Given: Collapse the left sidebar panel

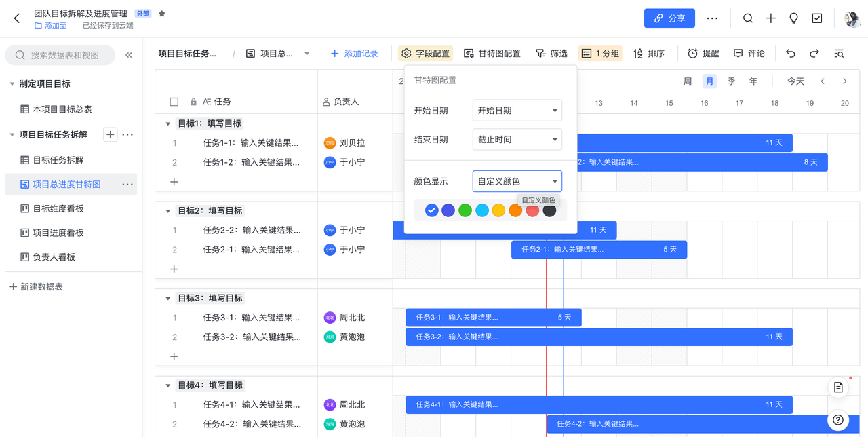Looking at the screenshot, I should [129, 55].
